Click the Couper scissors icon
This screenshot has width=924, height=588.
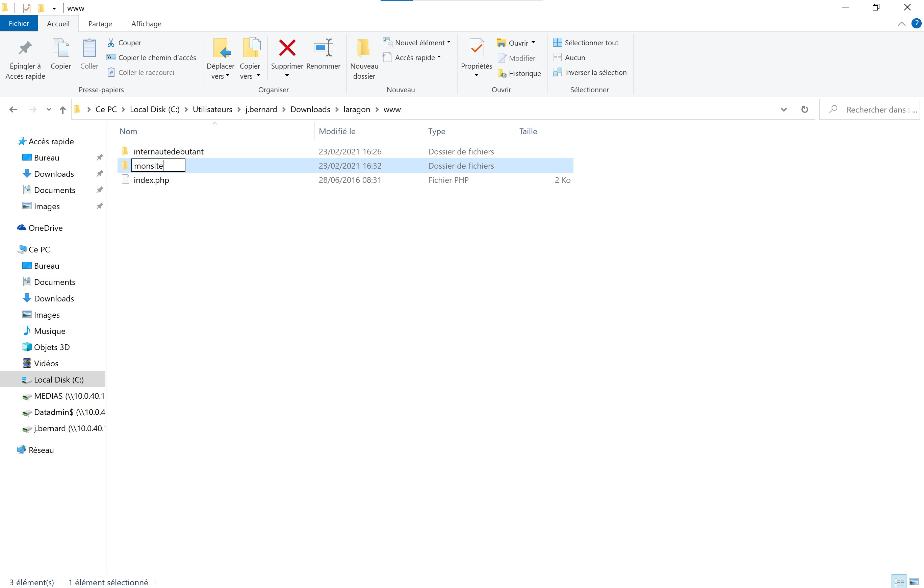coord(111,43)
